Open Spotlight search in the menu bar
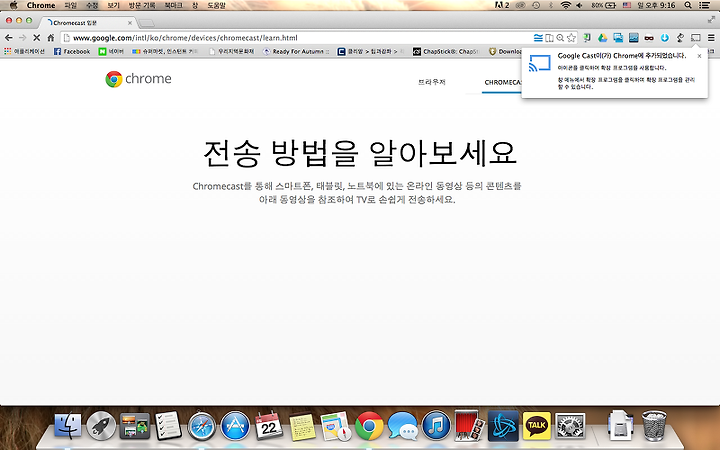720x450 pixels. (x=688, y=5)
